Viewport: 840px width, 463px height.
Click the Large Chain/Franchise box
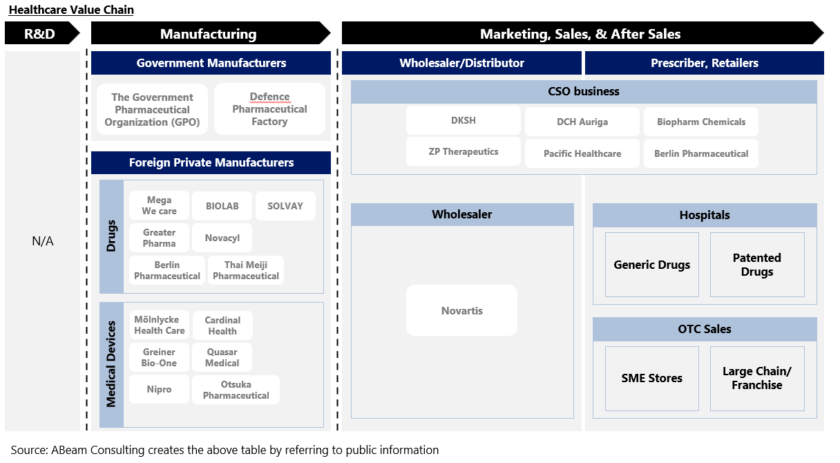click(756, 378)
